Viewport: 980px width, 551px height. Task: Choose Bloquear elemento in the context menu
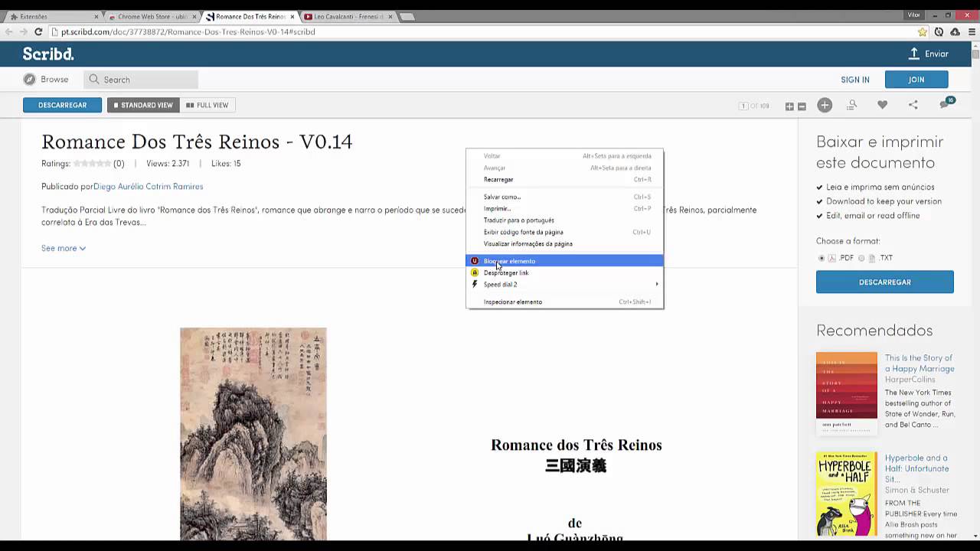564,261
